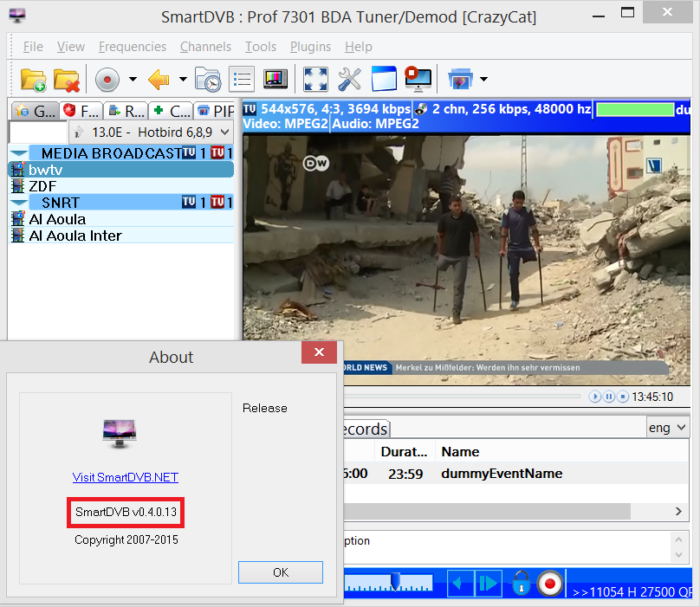
Task: Open the Plugins menu
Action: [x=310, y=46]
